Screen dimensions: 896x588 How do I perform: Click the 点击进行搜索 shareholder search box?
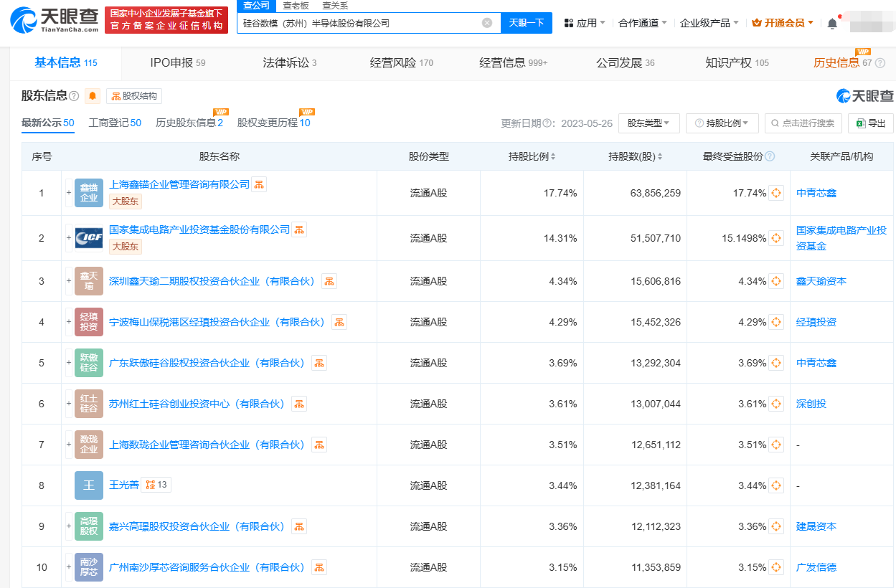pos(803,123)
